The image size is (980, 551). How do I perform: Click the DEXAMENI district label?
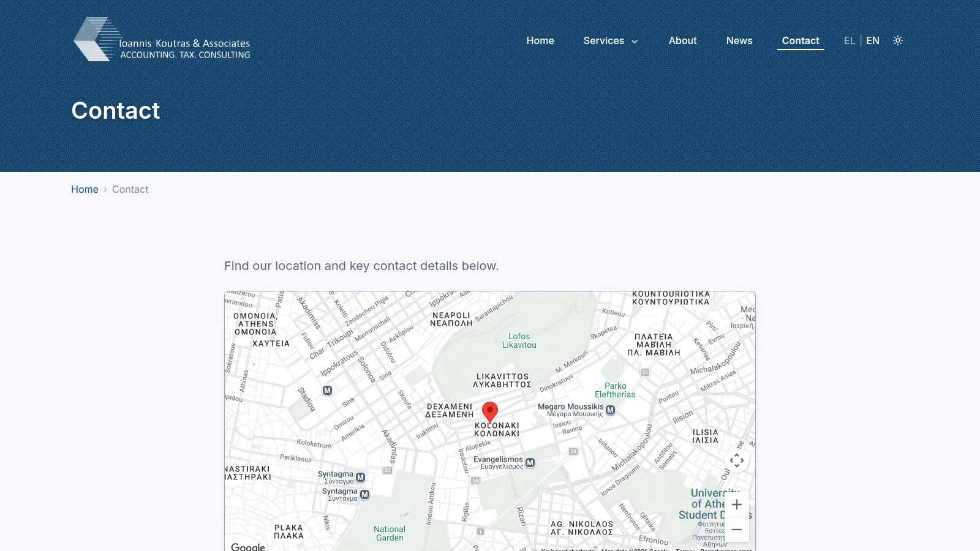[x=450, y=410]
